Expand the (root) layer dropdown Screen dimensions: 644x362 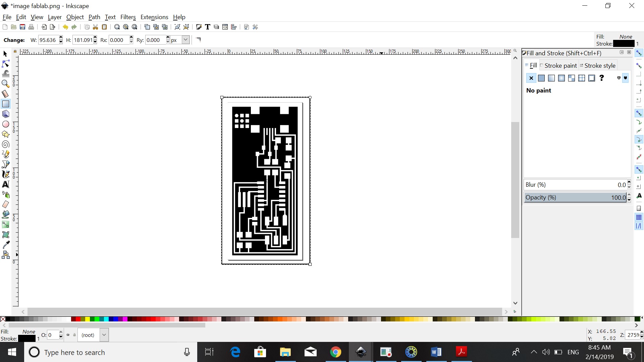tap(104, 335)
